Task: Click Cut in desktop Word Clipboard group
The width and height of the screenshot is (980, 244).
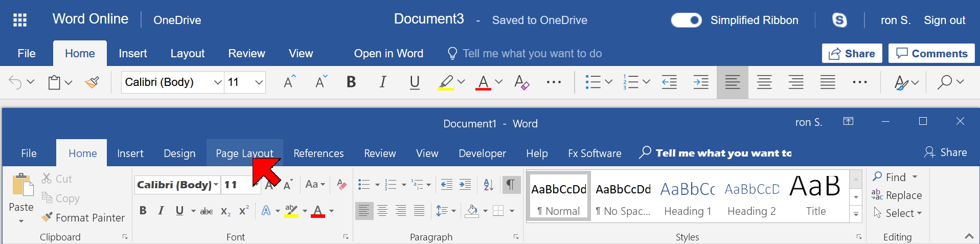Action: [57, 179]
